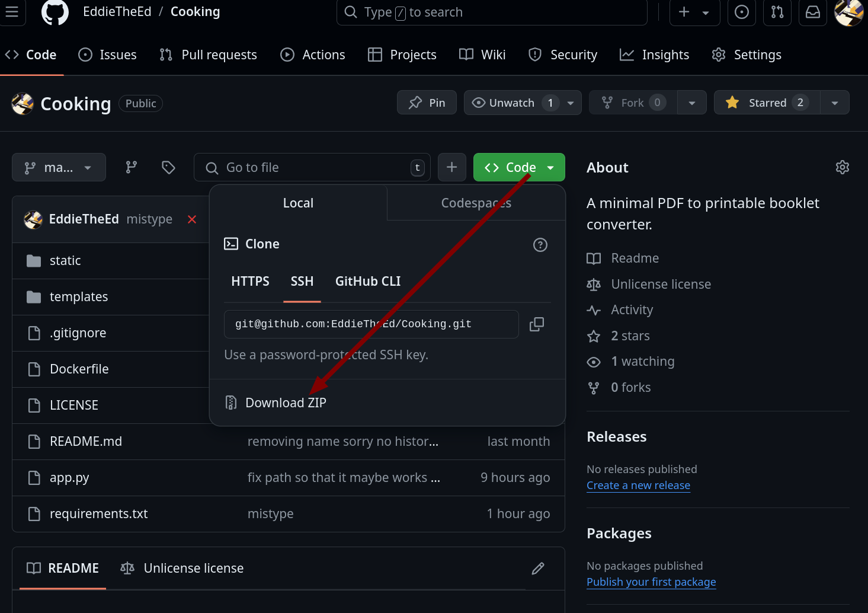View tags via the tag icon
The width and height of the screenshot is (868, 613).
tap(168, 167)
